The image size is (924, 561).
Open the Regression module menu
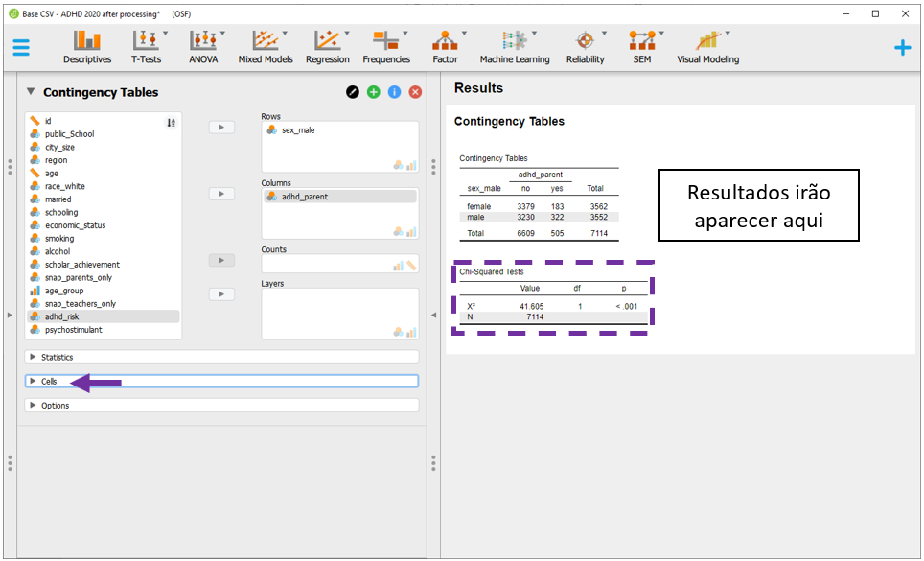[327, 47]
